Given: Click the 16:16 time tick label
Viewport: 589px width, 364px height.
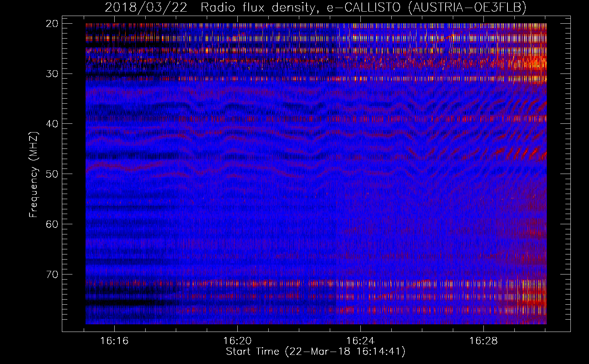Looking at the screenshot, I should (114, 341).
